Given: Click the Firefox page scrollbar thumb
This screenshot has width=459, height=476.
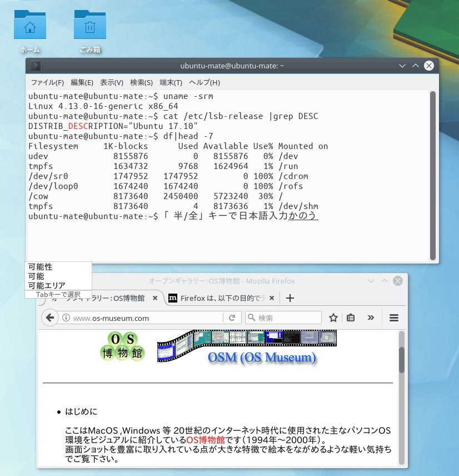Looking at the screenshot, I should (x=402, y=360).
